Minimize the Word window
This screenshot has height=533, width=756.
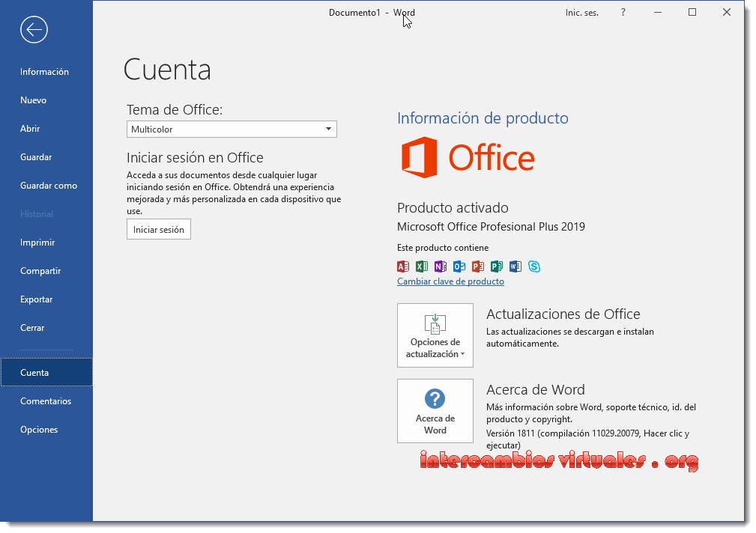coord(658,13)
